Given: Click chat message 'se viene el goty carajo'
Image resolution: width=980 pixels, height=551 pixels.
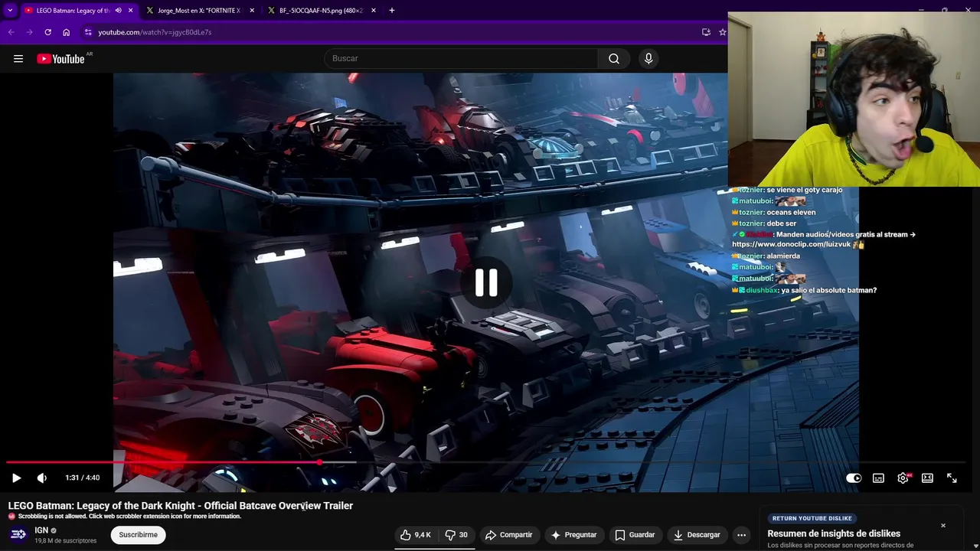Looking at the screenshot, I should [805, 190].
